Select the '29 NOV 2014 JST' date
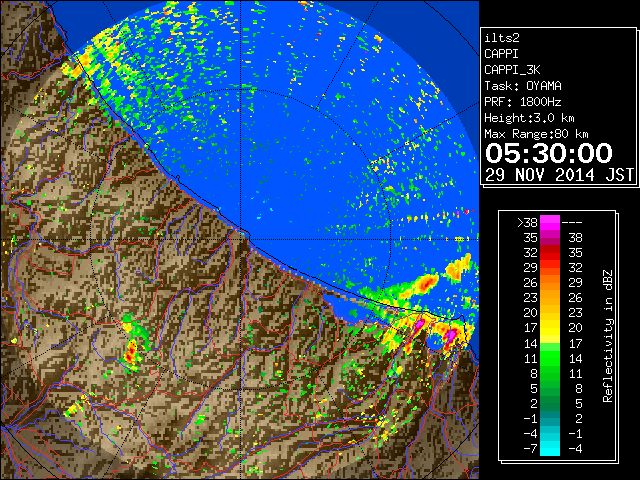Screen dimensions: 640x480 (559, 175)
